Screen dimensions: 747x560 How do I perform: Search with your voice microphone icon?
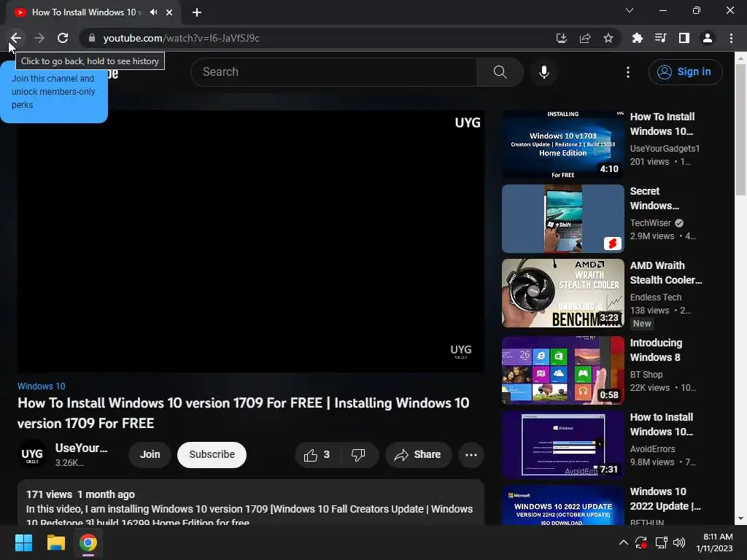544,72
